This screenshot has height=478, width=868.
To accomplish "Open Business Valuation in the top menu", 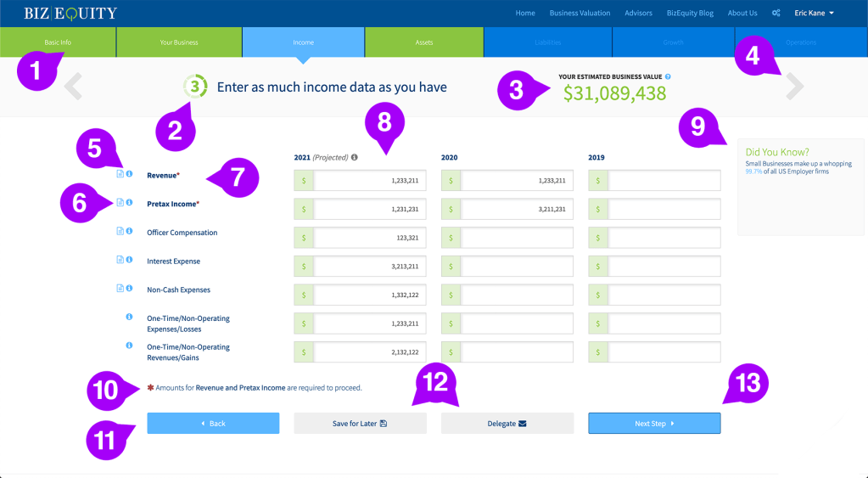I will [580, 14].
